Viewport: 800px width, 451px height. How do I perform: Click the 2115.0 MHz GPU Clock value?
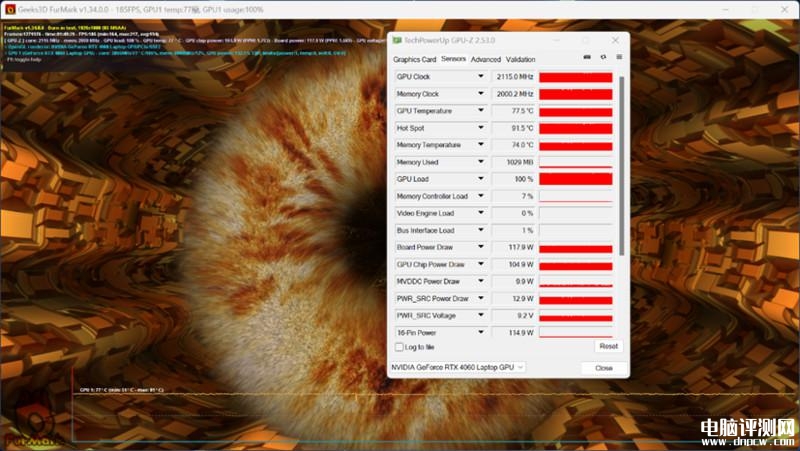click(x=513, y=77)
